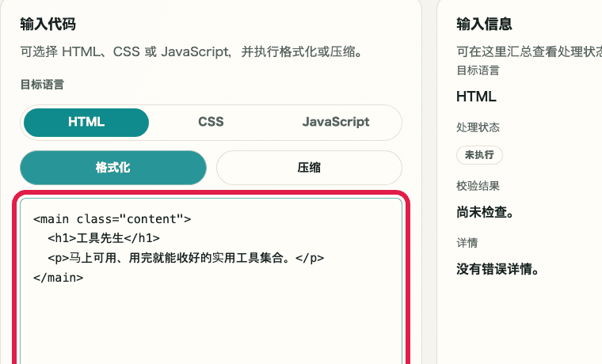Screen dimensions: 602x364
Task: Focus the code input textarea
Action: point(211,281)
